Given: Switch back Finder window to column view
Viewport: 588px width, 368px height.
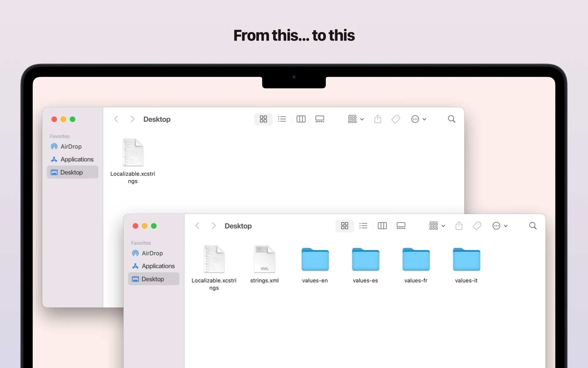Looking at the screenshot, I should pos(301,119).
